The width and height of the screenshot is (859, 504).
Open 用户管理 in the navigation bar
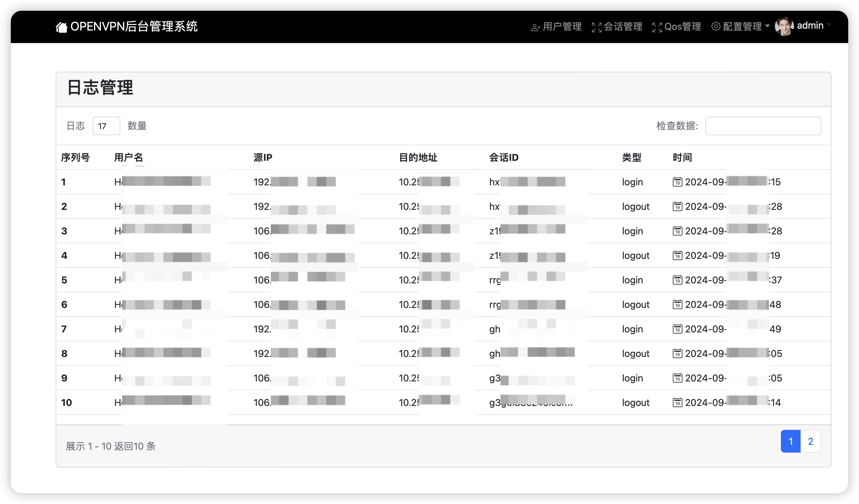[562, 27]
